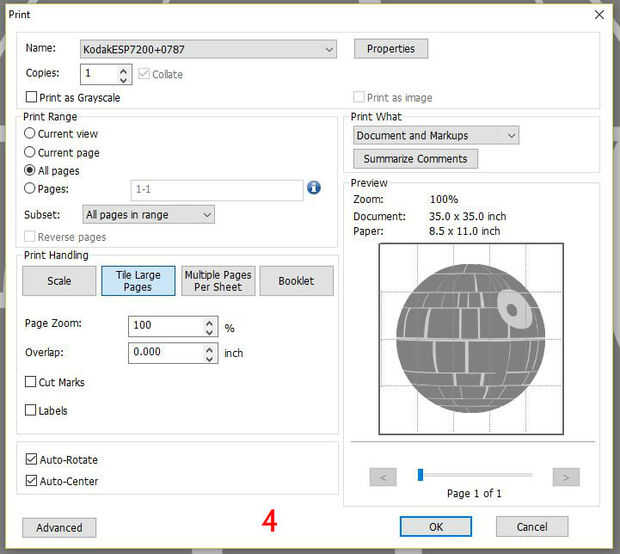This screenshot has width=620, height=554.
Task: Select Current page radio button
Action: click(30, 152)
